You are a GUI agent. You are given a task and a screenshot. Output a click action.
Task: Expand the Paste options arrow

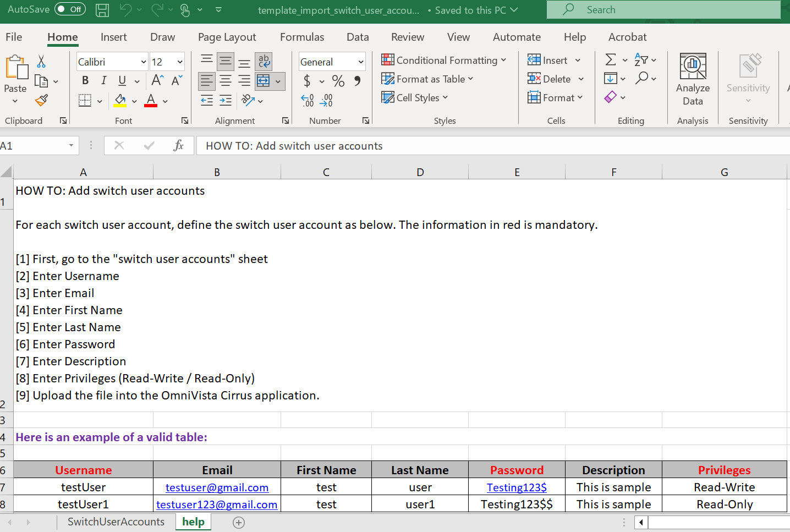15,101
